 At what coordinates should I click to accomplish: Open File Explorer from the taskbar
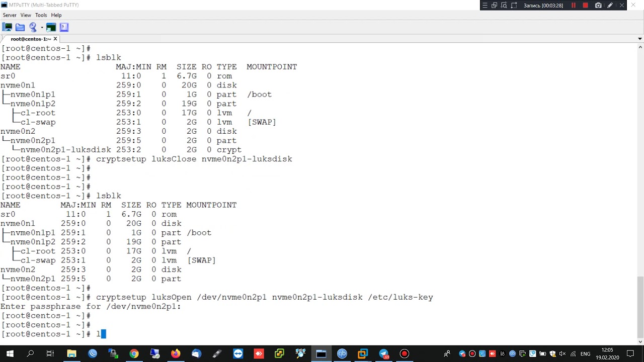(71, 353)
